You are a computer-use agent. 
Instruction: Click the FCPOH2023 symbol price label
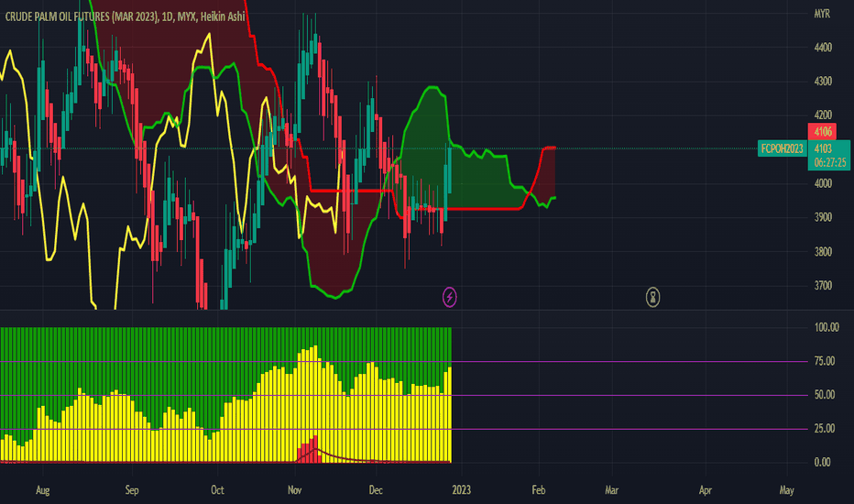[783, 148]
